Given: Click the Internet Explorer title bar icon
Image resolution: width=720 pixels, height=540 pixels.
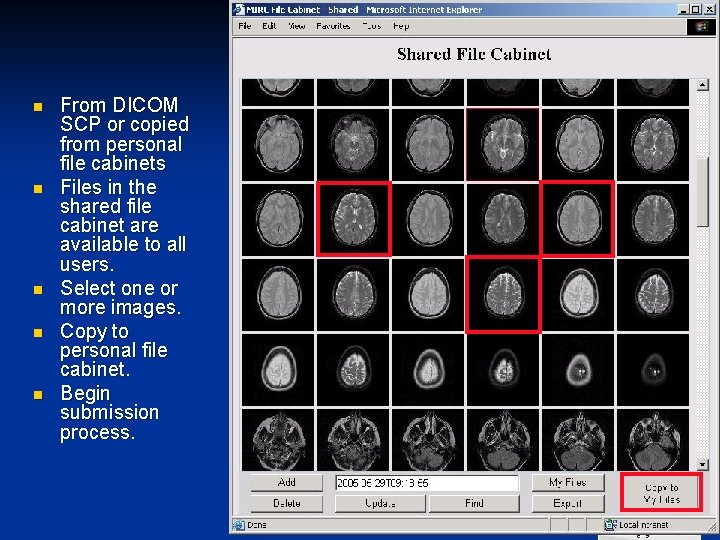Looking at the screenshot, I should pyautogui.click(x=239, y=9).
